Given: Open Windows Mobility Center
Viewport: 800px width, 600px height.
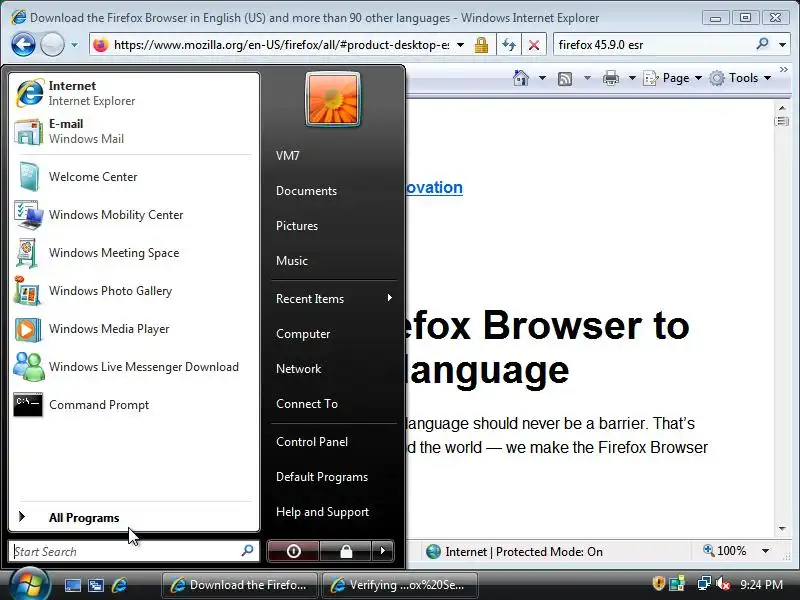Looking at the screenshot, I should coord(134,215).
